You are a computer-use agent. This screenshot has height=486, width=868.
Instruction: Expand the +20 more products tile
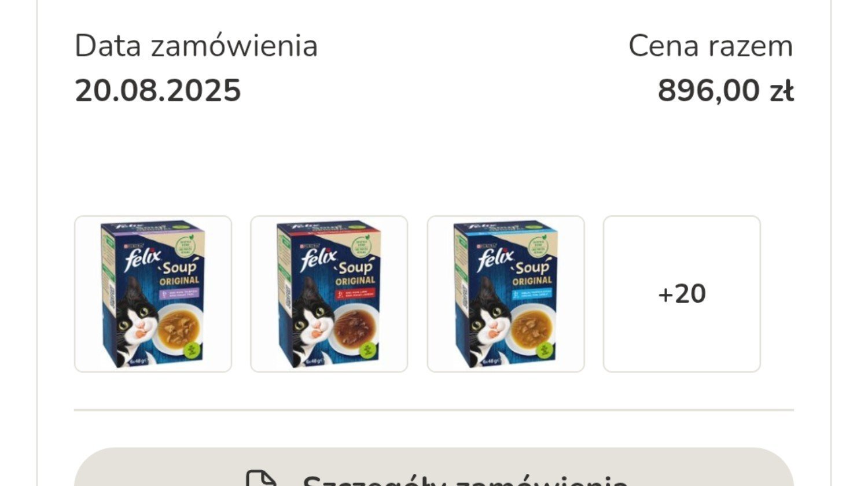(x=682, y=294)
